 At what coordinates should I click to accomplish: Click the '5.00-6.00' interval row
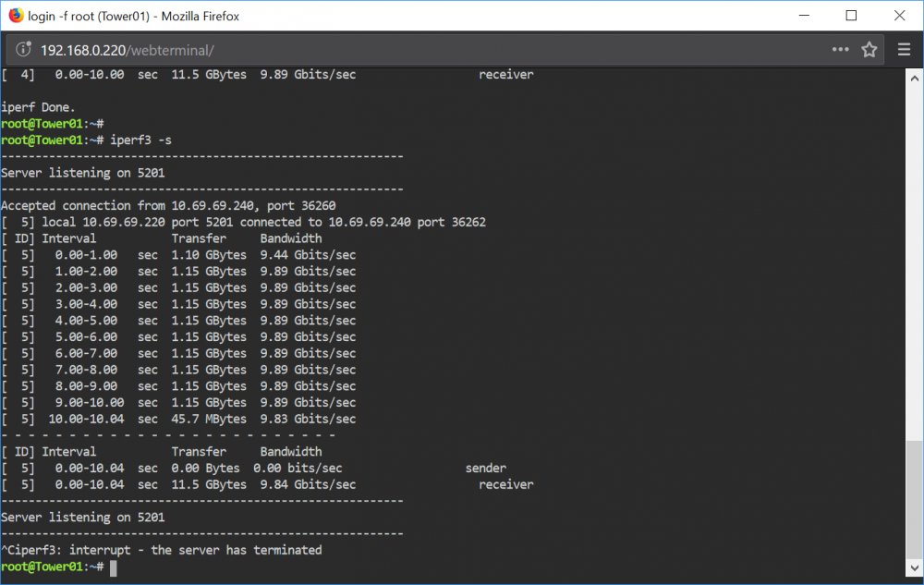(x=178, y=337)
